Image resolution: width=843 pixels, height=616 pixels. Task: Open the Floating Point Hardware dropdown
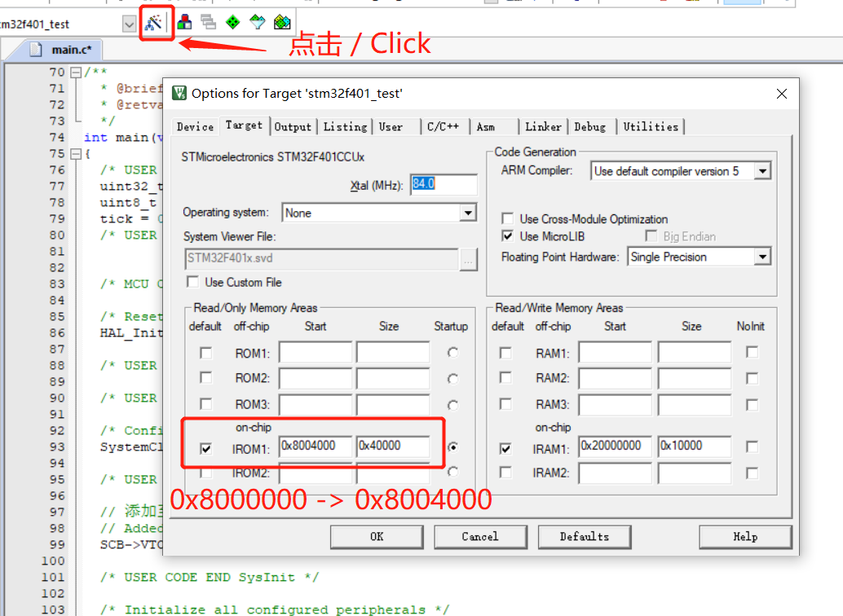762,257
